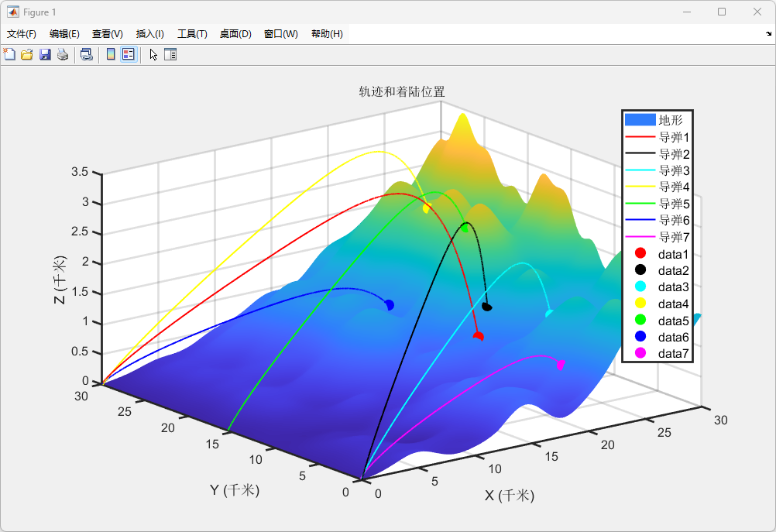Screen dimensions: 776x532
Task: Enable the Edit Plot arrow cursor tool
Action: pyautogui.click(x=153, y=54)
